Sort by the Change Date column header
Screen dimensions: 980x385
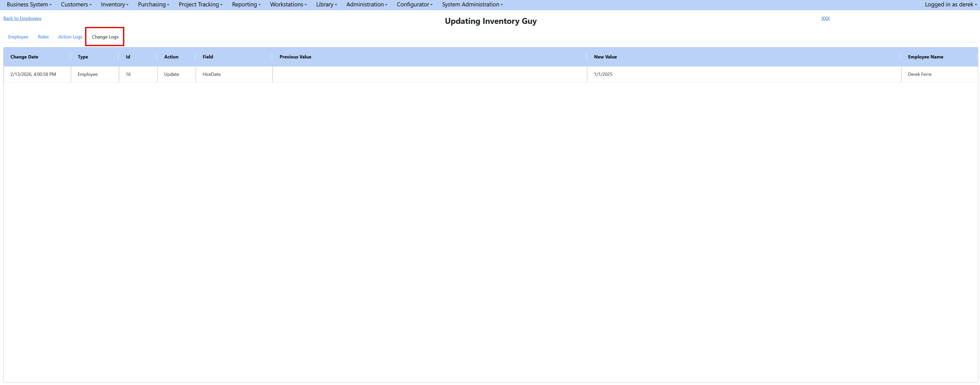tap(24, 57)
